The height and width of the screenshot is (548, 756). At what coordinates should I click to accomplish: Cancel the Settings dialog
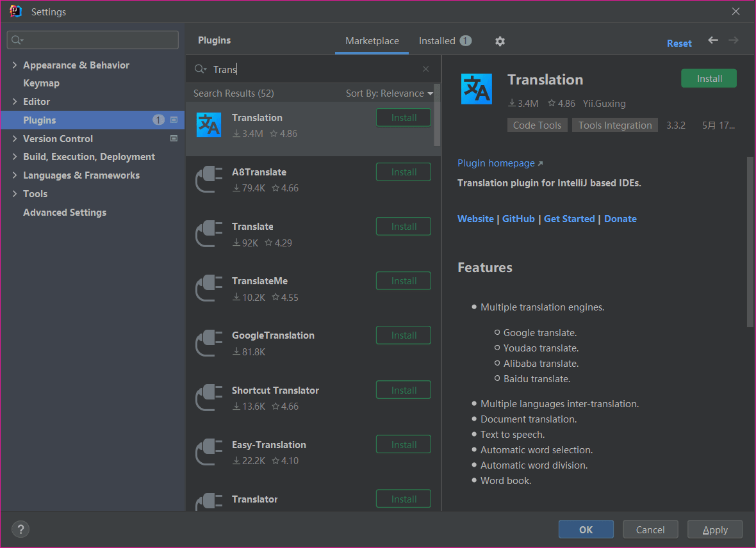tap(650, 529)
